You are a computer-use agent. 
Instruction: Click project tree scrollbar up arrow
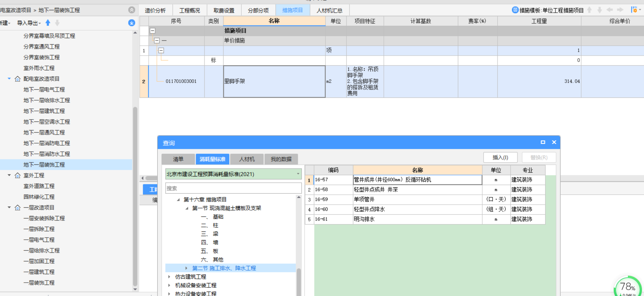(135, 33)
